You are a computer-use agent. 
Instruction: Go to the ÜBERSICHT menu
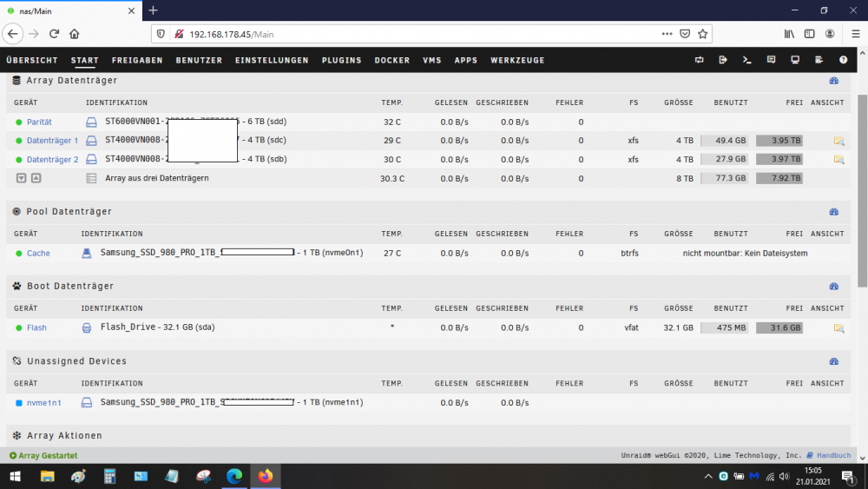click(32, 60)
